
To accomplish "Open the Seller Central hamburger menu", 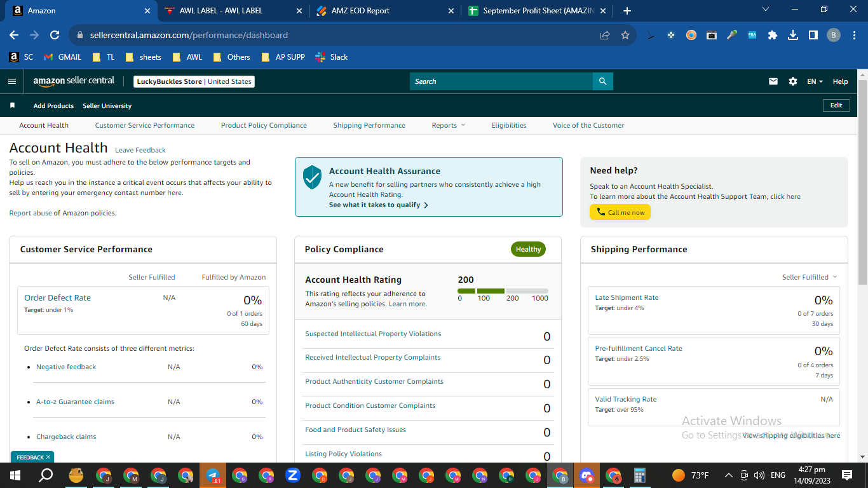I will tap(11, 81).
